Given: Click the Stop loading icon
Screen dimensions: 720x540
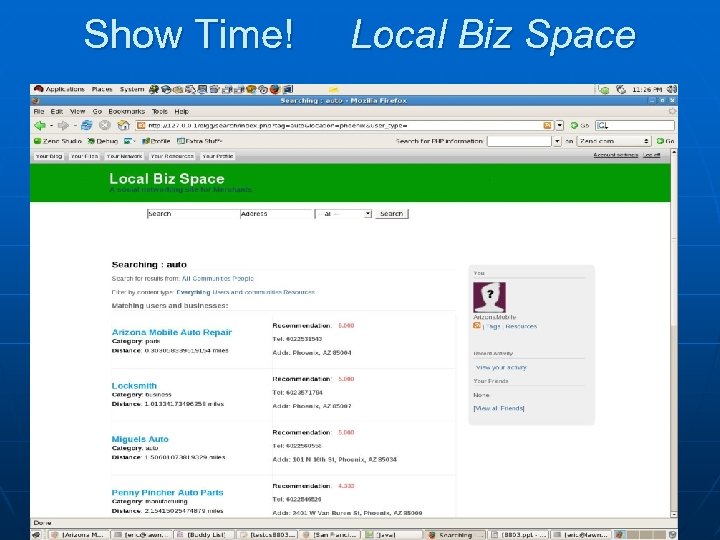Looking at the screenshot, I should (105, 125).
